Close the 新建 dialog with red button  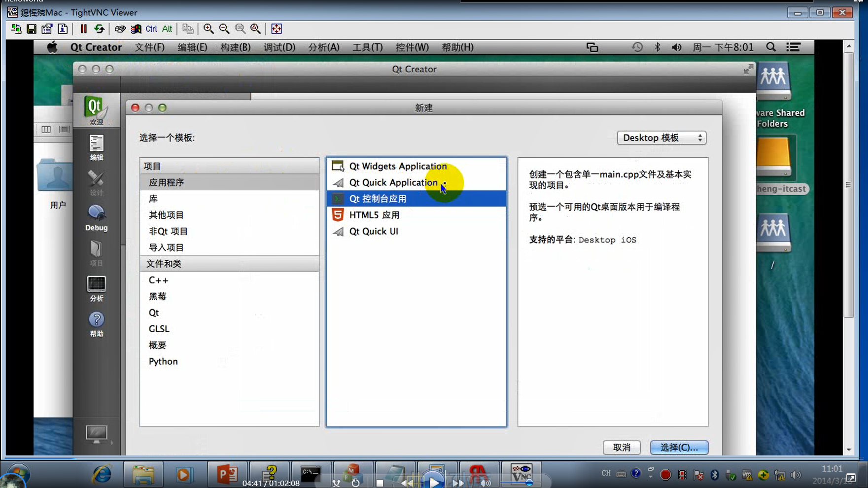(x=135, y=108)
